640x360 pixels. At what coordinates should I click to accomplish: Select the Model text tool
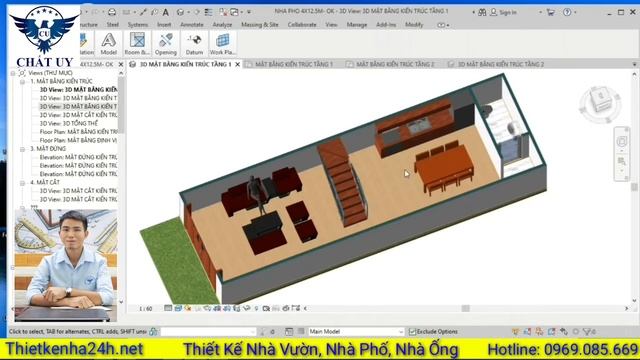108,44
